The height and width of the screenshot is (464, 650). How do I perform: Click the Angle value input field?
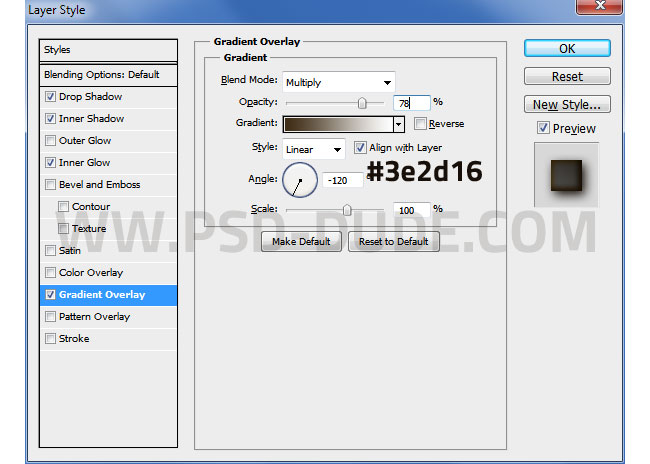pyautogui.click(x=342, y=181)
